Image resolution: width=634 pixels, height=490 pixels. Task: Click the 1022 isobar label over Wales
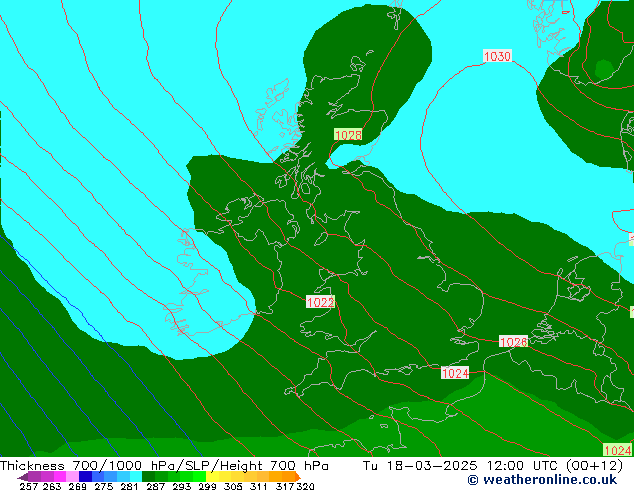tap(320, 302)
